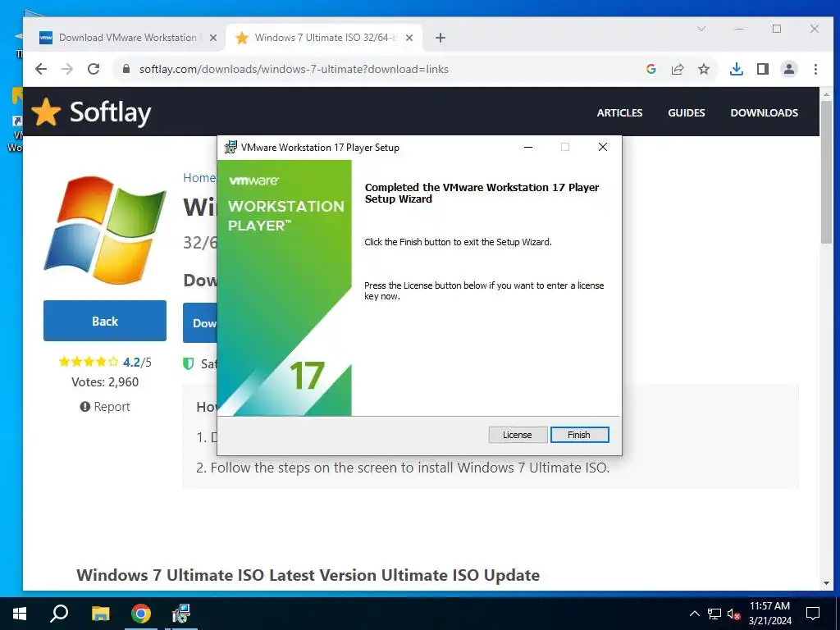Open DOWNLOADS in Softlay navigation
The height and width of the screenshot is (630, 840).
pos(764,112)
